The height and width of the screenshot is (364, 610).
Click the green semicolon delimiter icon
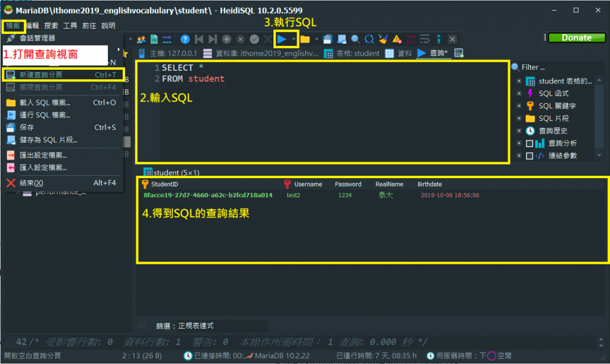[439, 39]
